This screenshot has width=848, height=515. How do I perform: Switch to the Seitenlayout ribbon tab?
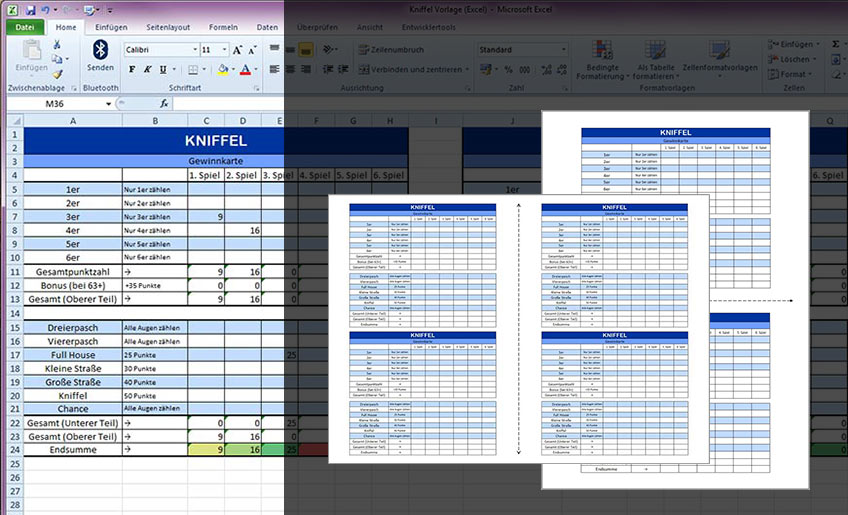[168, 27]
